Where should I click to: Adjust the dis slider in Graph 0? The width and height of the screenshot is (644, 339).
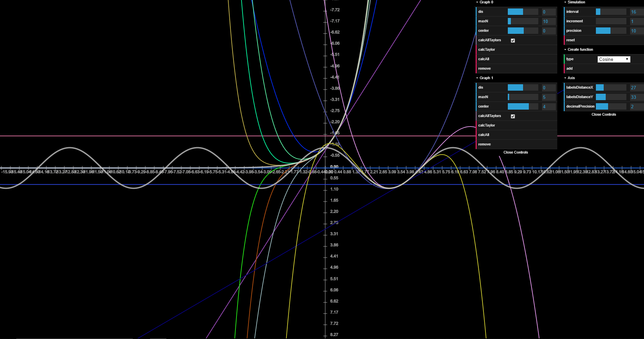coord(523,12)
